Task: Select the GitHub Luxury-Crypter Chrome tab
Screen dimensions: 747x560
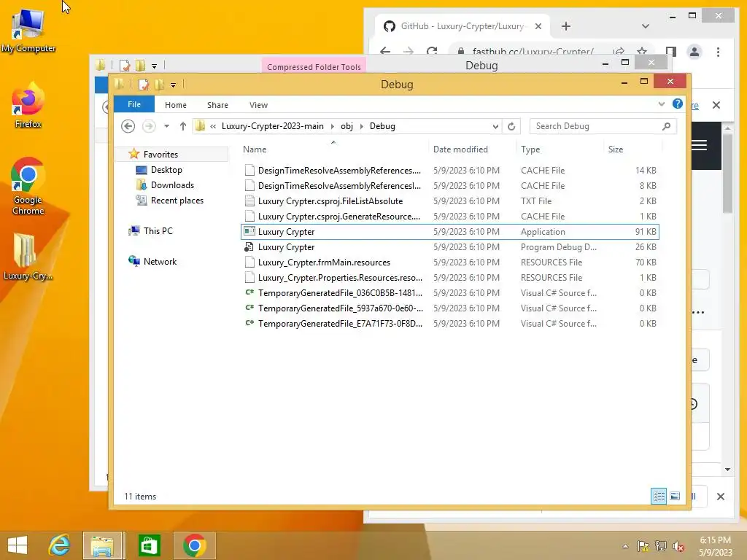Action: click(x=462, y=26)
